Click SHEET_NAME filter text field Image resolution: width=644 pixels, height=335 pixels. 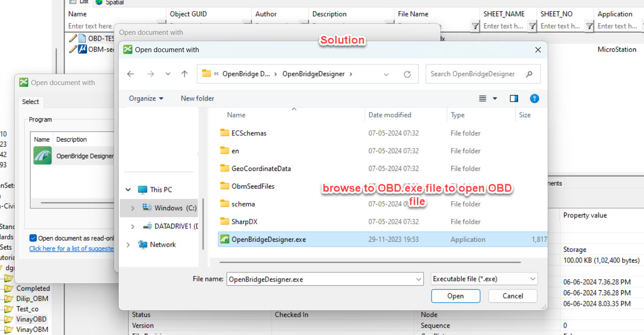point(504,27)
